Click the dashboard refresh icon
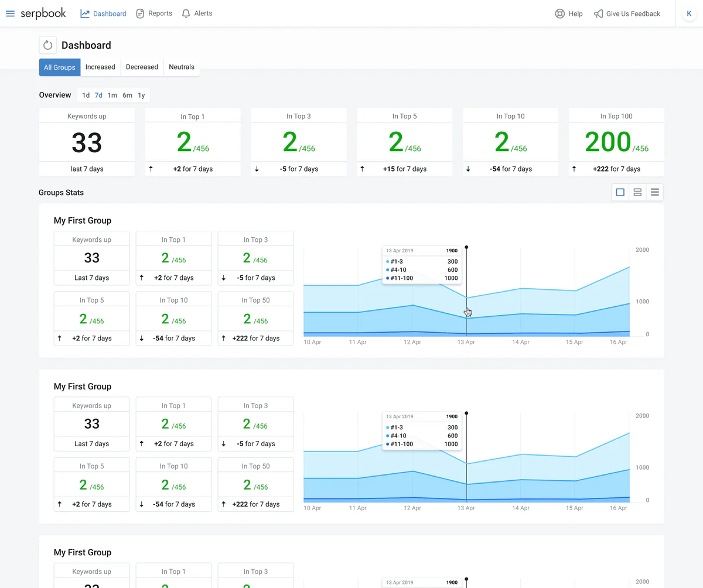This screenshot has width=703, height=588. (x=48, y=45)
